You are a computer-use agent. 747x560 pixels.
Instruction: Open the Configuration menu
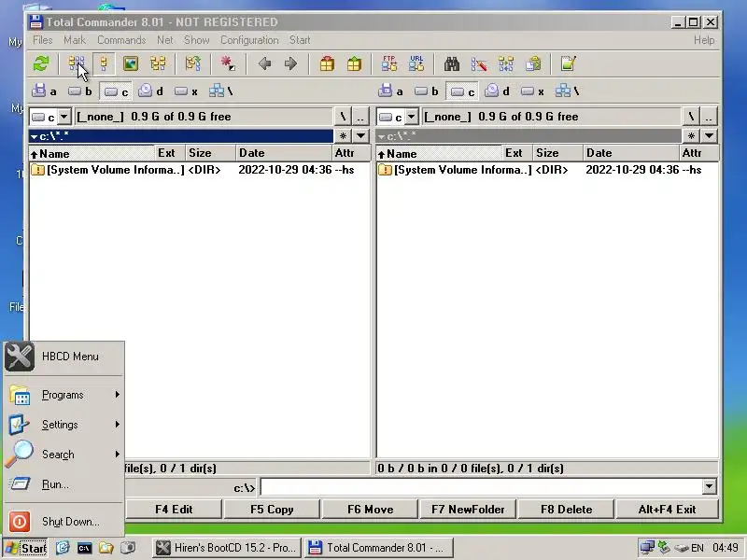(249, 40)
